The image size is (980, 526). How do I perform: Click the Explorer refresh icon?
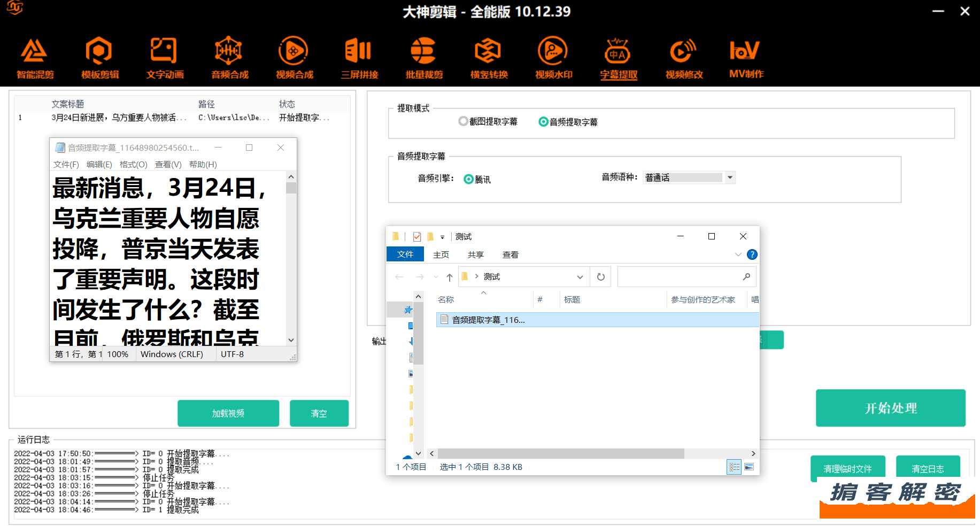[601, 277]
